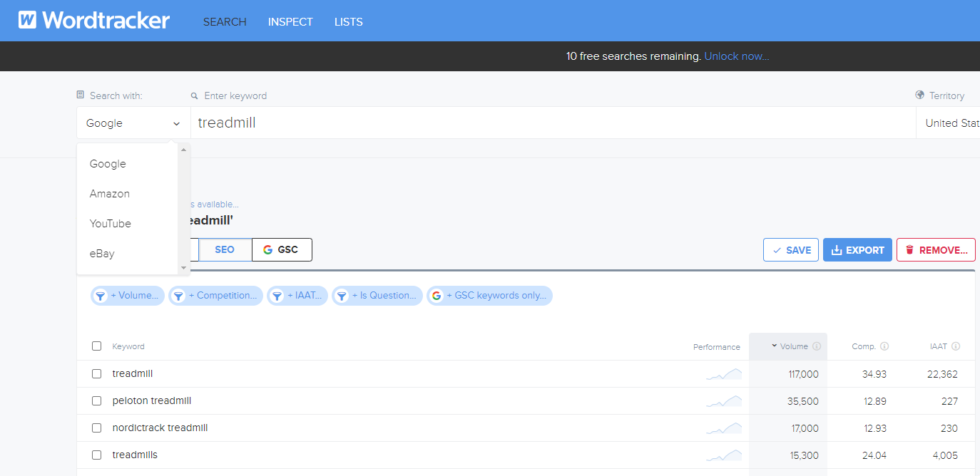Add the Volume filter

pyautogui.click(x=128, y=296)
